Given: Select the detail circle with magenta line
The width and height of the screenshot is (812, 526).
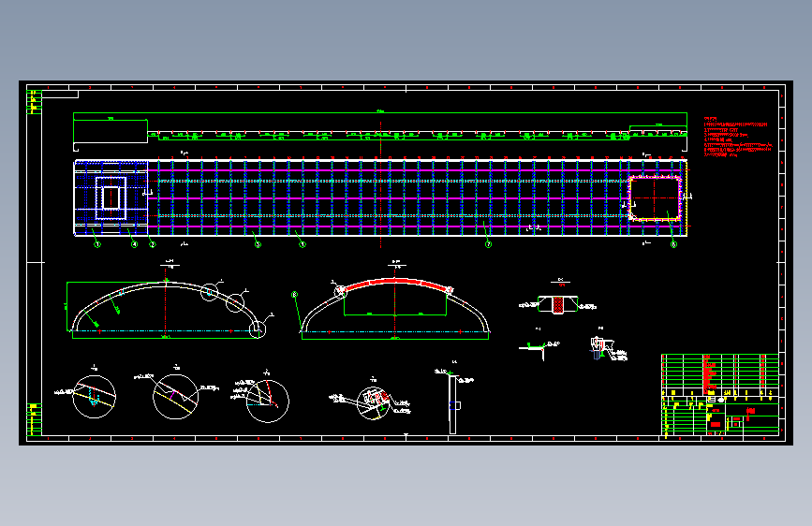Looking at the screenshot, I should (175, 397).
